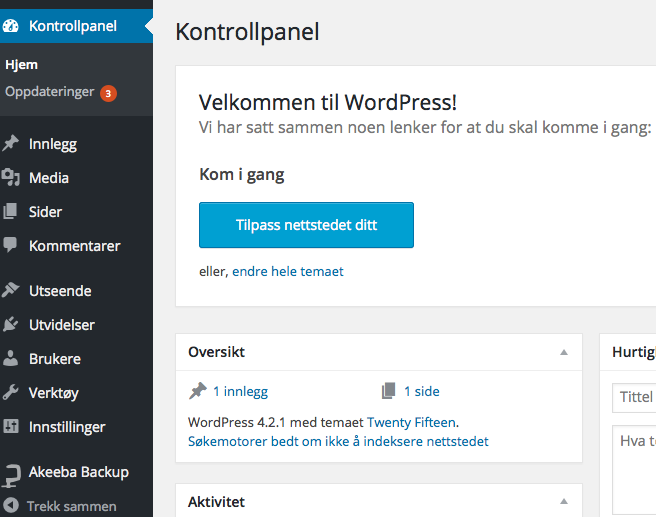The width and height of the screenshot is (656, 517).
Task: Open the Hjem submenu item
Action: (21, 65)
